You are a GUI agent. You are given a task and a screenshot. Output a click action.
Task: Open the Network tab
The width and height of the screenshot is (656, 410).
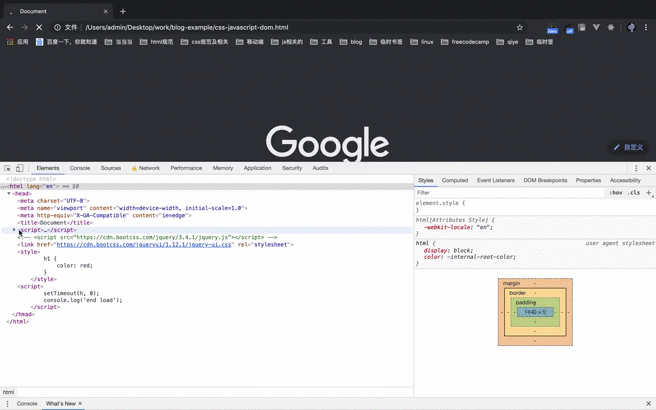[146, 168]
